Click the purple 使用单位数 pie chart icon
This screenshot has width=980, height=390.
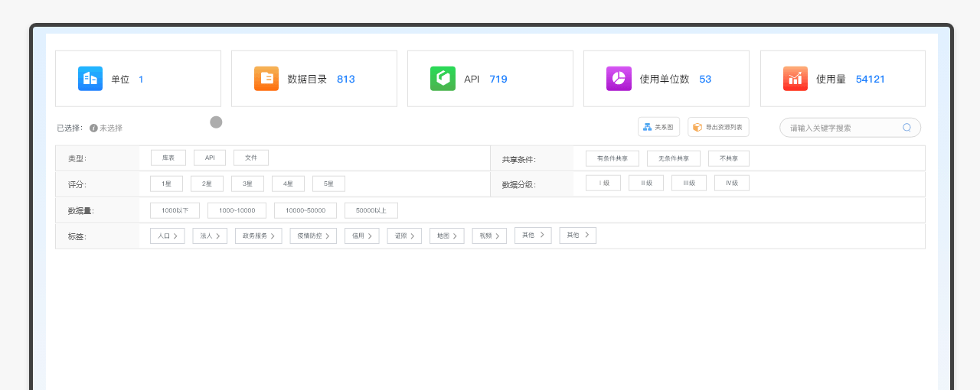pos(619,79)
